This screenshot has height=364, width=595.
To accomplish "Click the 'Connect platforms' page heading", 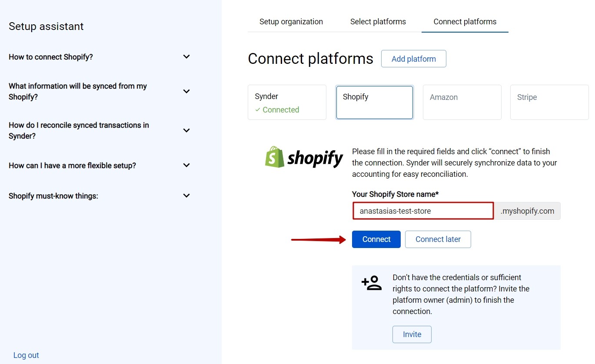I will [x=310, y=59].
